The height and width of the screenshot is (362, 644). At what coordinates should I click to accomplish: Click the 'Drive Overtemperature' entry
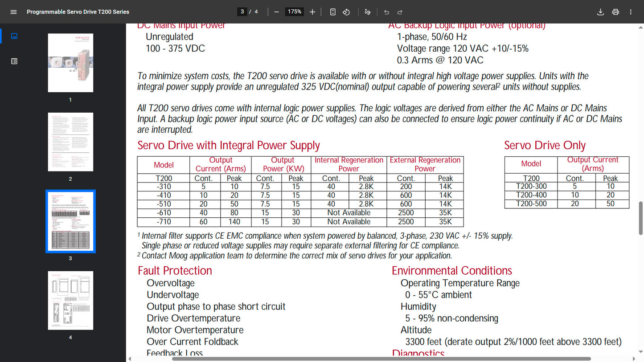pyautogui.click(x=193, y=318)
